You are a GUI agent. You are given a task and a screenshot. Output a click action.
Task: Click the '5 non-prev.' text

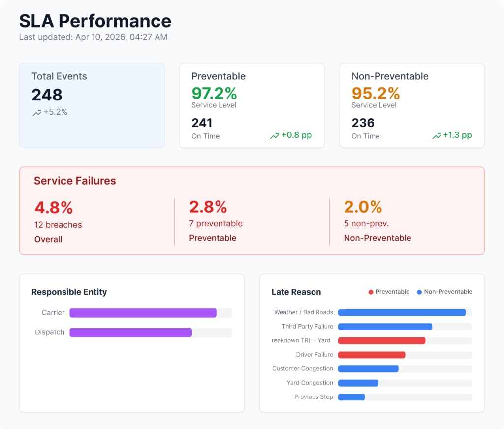(x=366, y=223)
